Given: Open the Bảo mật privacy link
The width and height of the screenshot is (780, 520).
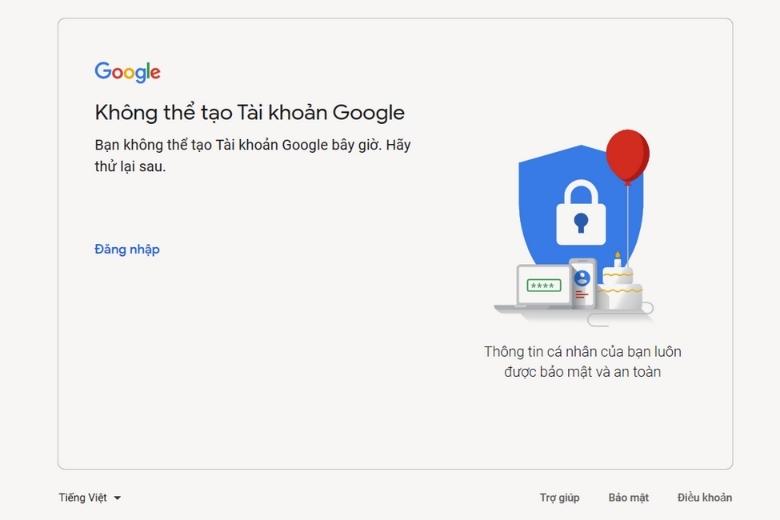Looking at the screenshot, I should 628,498.
